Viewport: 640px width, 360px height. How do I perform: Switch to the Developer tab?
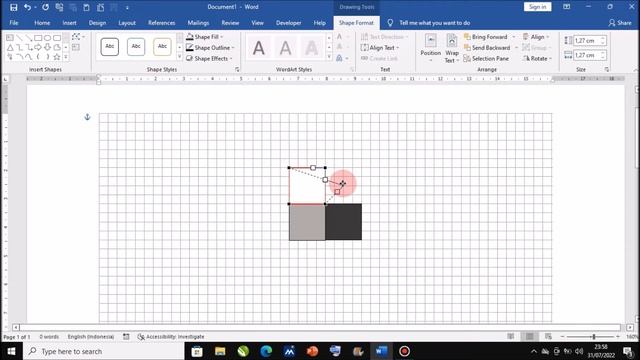[x=288, y=23]
